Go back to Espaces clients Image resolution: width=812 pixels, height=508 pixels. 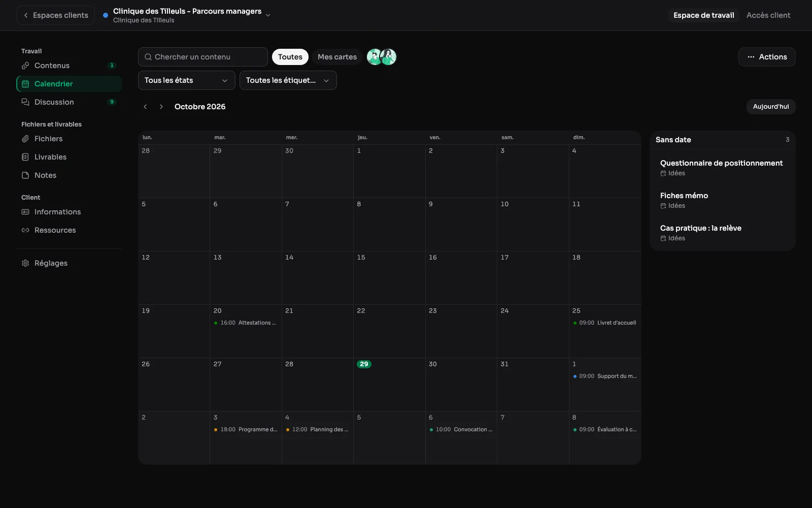pos(56,15)
